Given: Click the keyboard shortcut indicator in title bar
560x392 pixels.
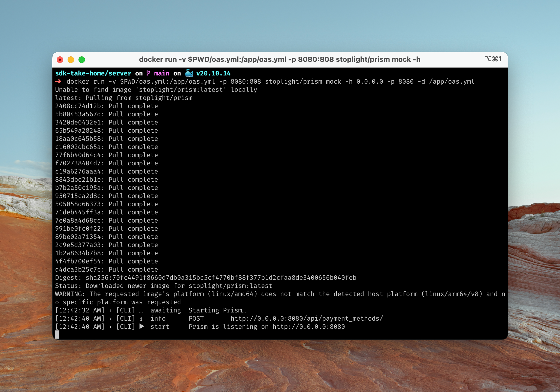Looking at the screenshot, I should 493,59.
